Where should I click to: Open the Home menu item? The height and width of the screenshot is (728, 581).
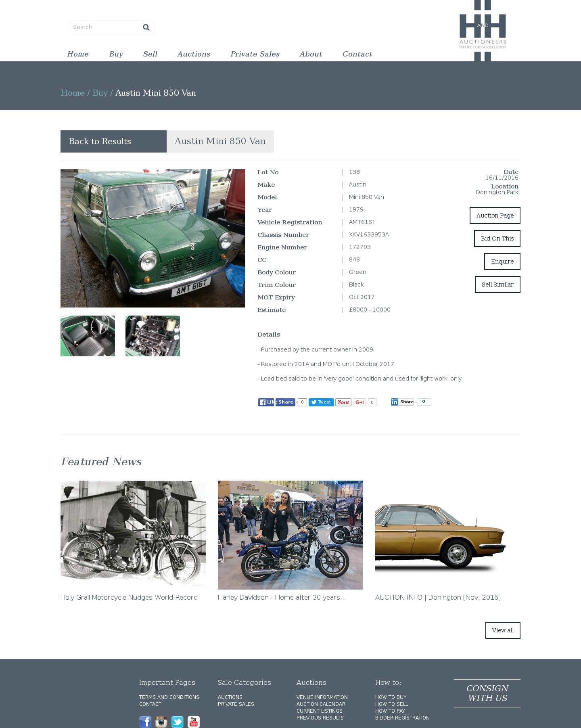(x=78, y=54)
